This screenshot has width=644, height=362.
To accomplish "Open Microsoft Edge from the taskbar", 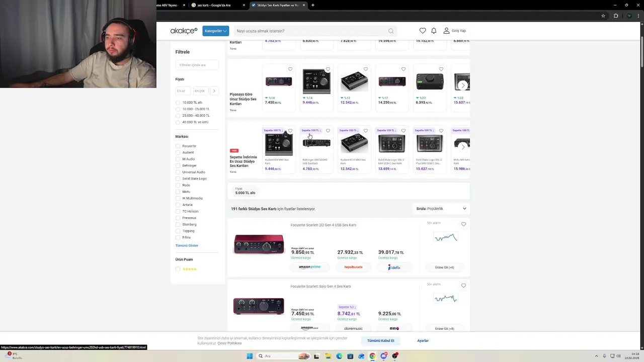I will coord(339,356).
